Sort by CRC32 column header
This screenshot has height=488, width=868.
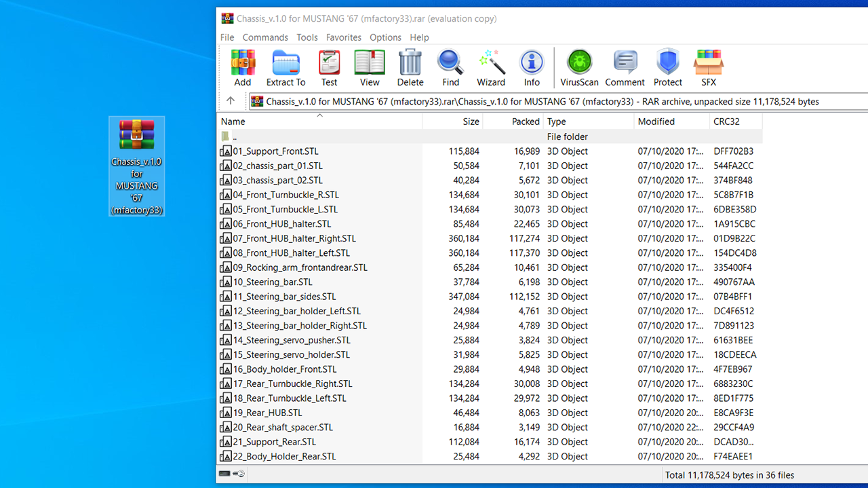click(736, 121)
